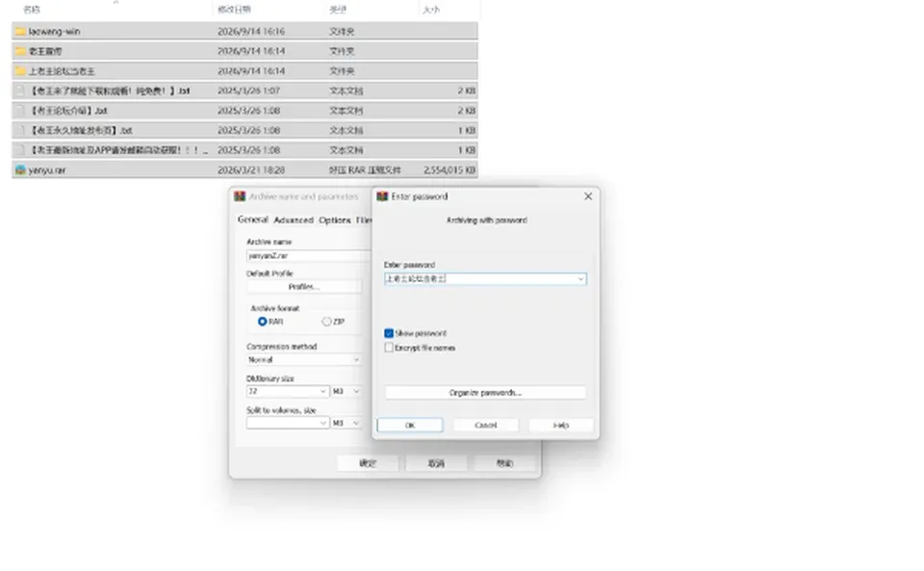The height and width of the screenshot is (571, 924).
Task: Close the Enter password dialog
Action: (588, 196)
